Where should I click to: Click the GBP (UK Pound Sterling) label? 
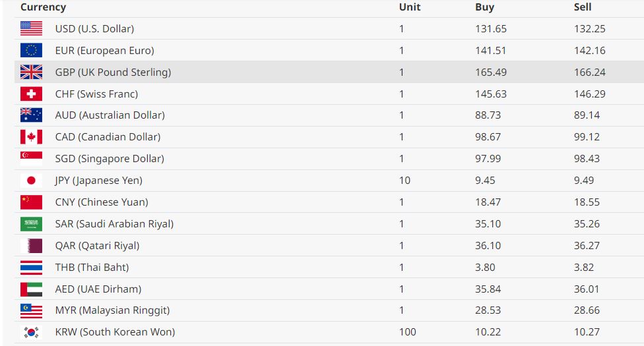[x=113, y=72]
